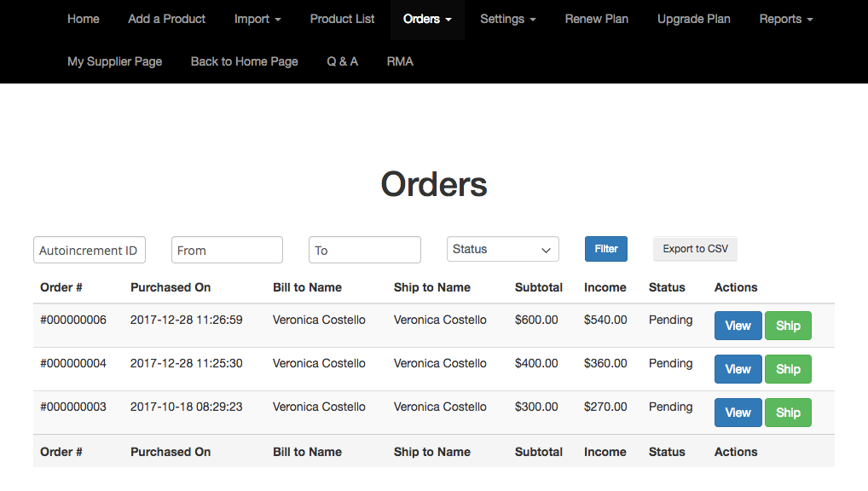Image resolution: width=868 pixels, height=491 pixels.
Task: Navigate to Product List
Action: point(342,19)
